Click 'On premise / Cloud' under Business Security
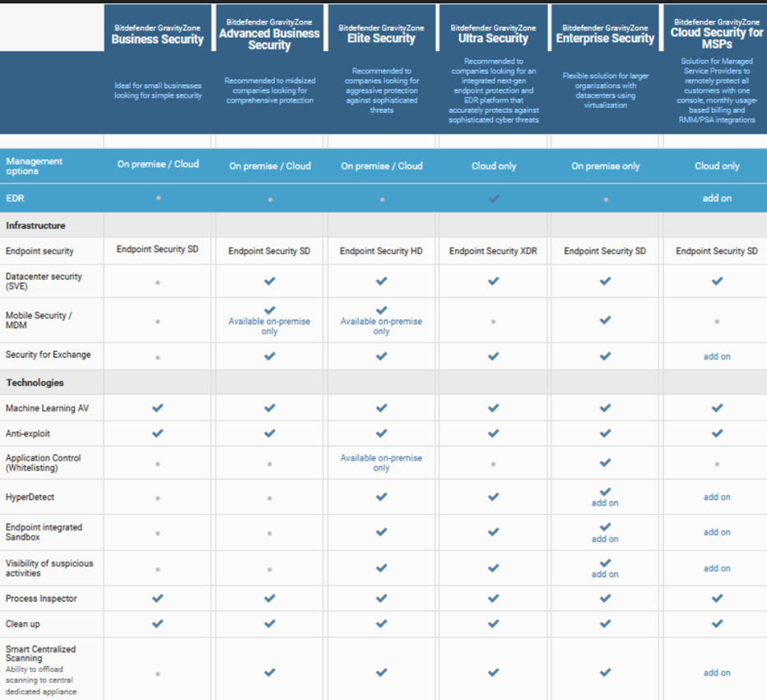The image size is (767, 700). pos(157,165)
